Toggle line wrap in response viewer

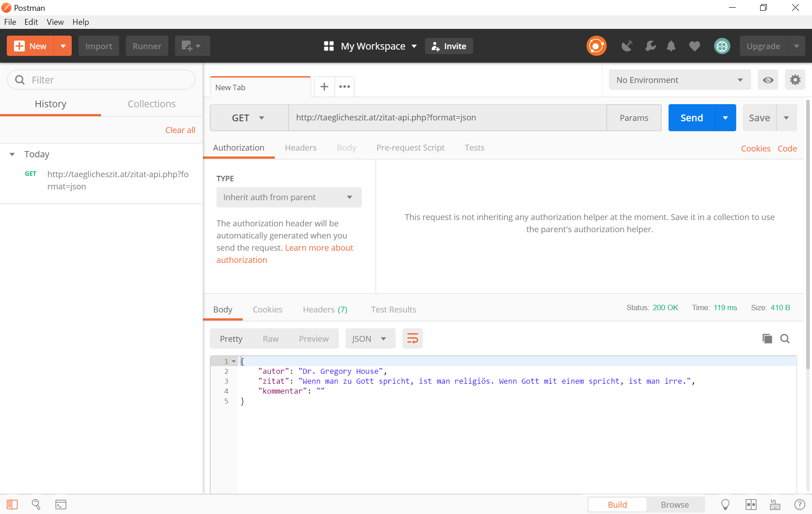(412, 339)
